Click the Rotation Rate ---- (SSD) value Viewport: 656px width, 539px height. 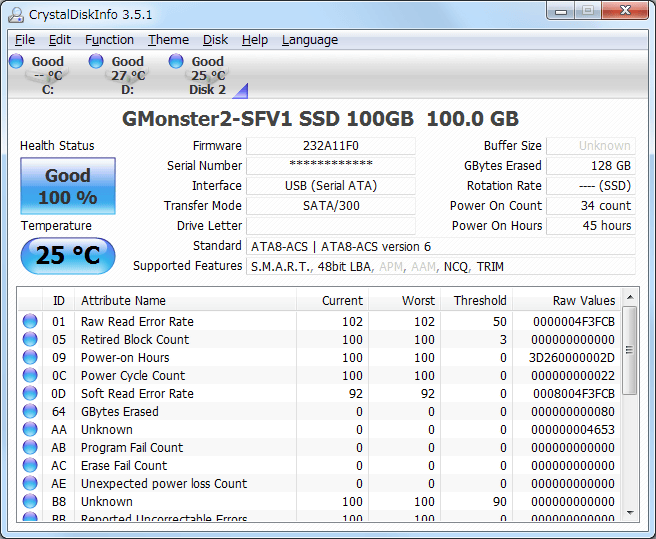pyautogui.click(x=591, y=186)
